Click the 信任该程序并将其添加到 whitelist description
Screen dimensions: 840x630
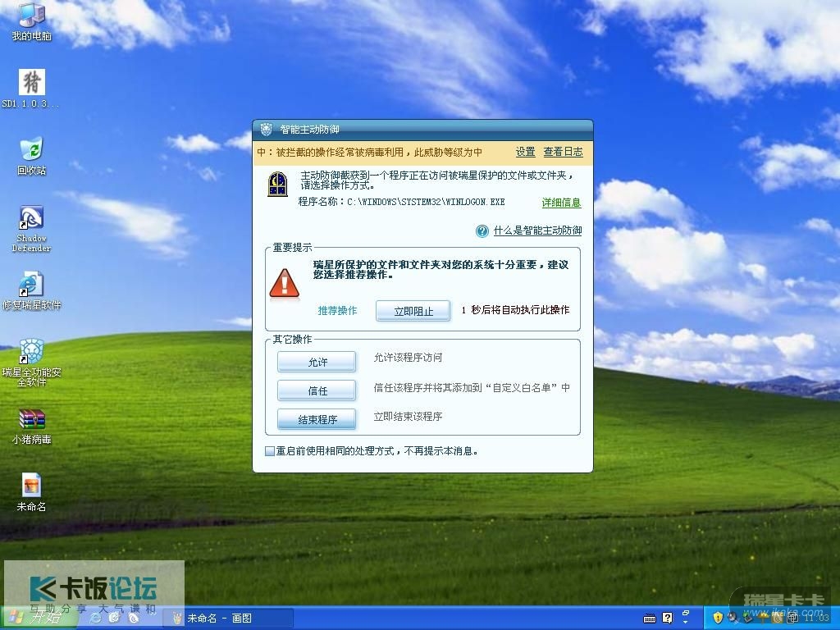(472, 387)
